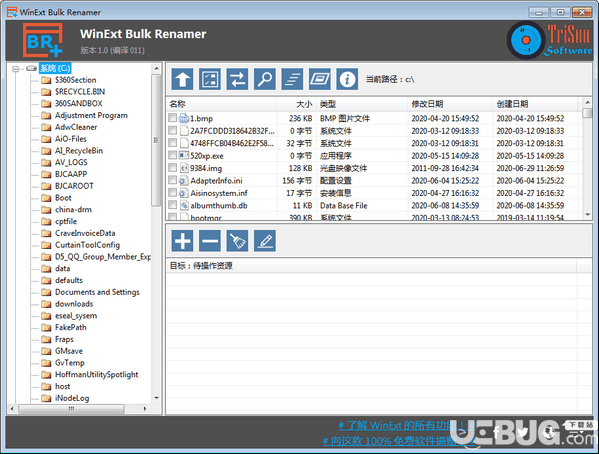Select the Aisinosystem.inf file name

coord(219,193)
